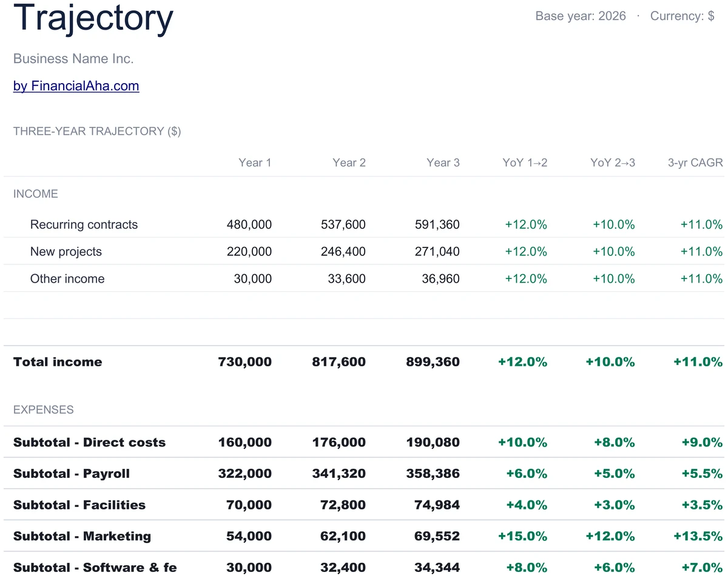Image resolution: width=728 pixels, height=578 pixels.
Task: Select the Base year: 2026 text
Action: [x=581, y=16]
